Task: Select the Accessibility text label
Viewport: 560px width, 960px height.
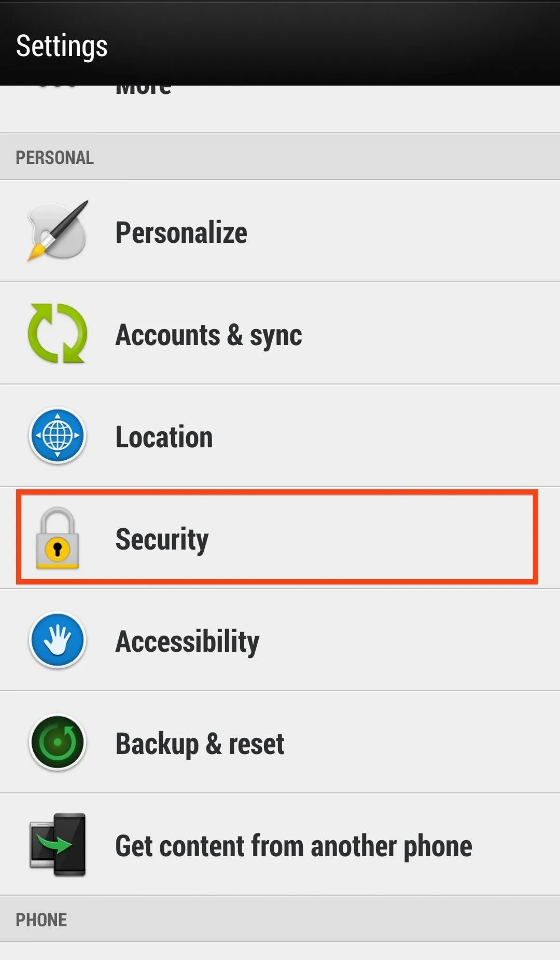Action: [187, 641]
